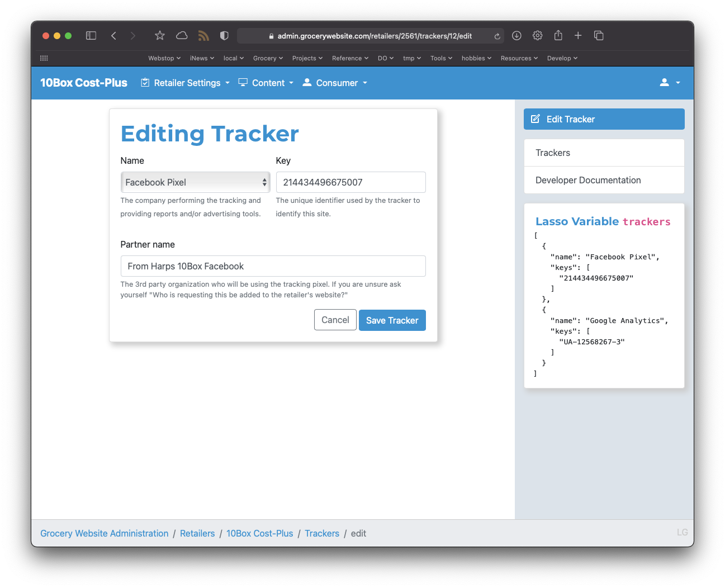Open the Develop bookmarks folder
The height and width of the screenshot is (588, 725).
click(x=562, y=58)
